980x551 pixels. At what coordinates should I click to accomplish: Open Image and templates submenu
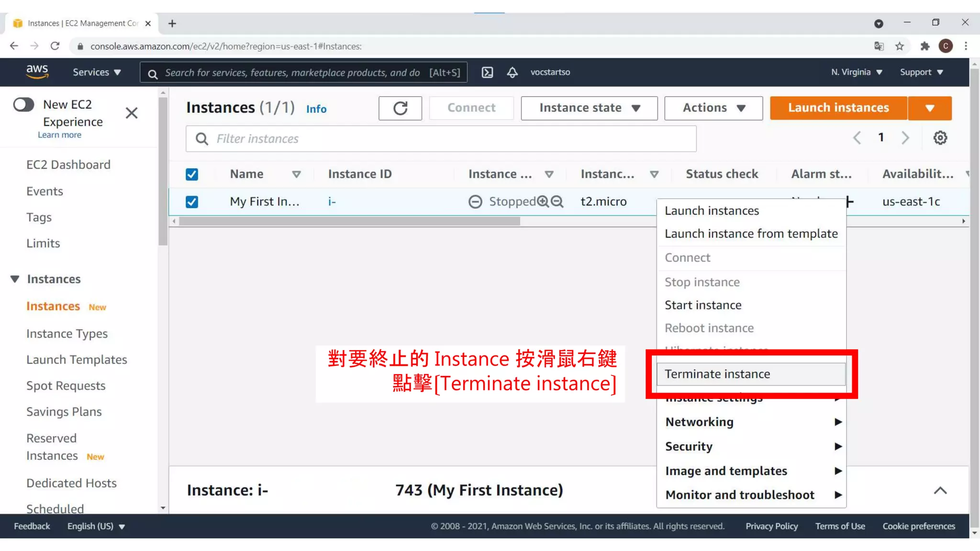pyautogui.click(x=751, y=471)
